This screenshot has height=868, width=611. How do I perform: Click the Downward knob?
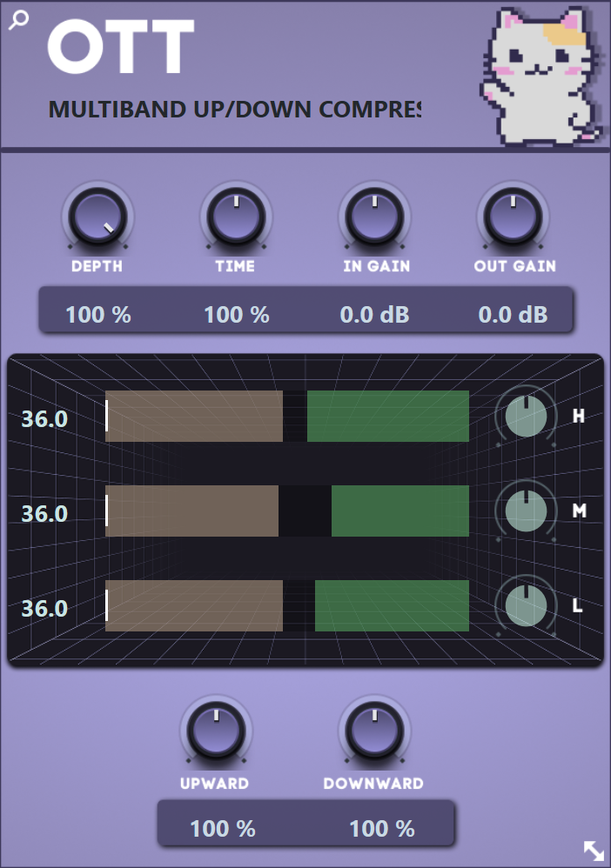click(375, 731)
